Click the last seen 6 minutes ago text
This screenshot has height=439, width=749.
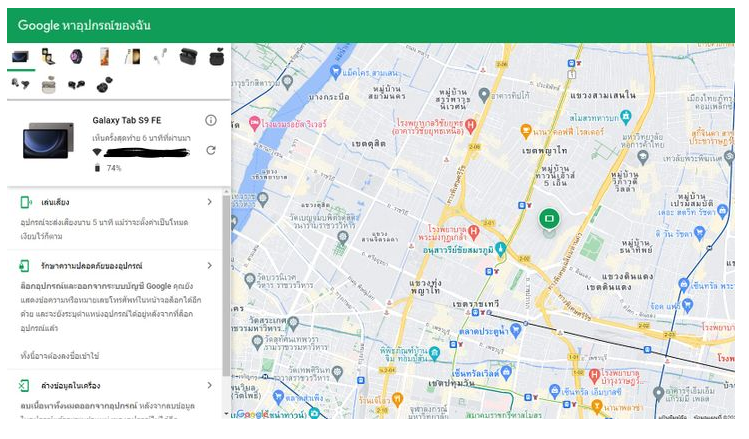141,138
